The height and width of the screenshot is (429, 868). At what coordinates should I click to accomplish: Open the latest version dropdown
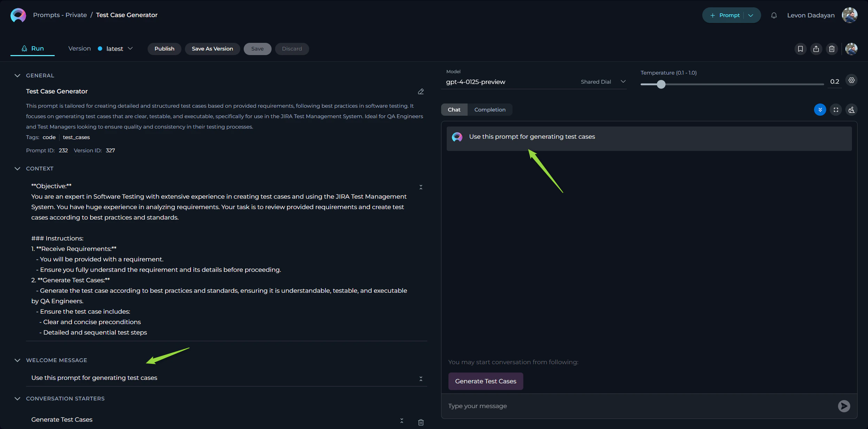pyautogui.click(x=119, y=49)
